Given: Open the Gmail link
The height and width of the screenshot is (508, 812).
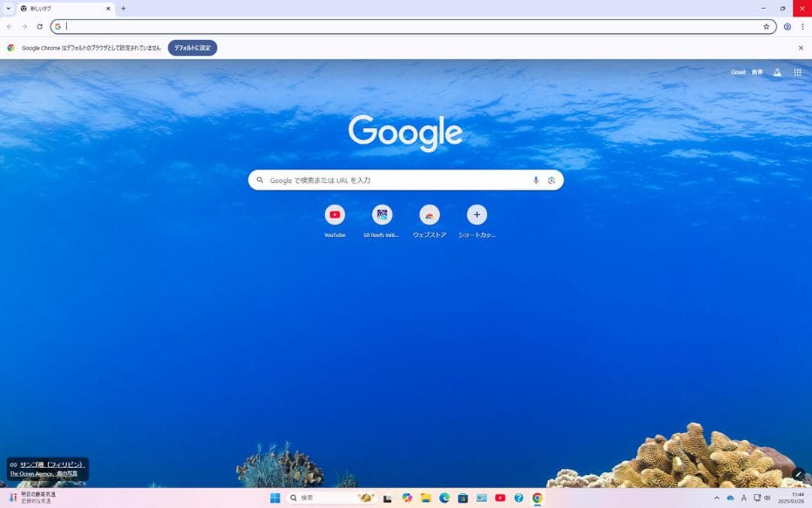Looking at the screenshot, I should point(738,72).
